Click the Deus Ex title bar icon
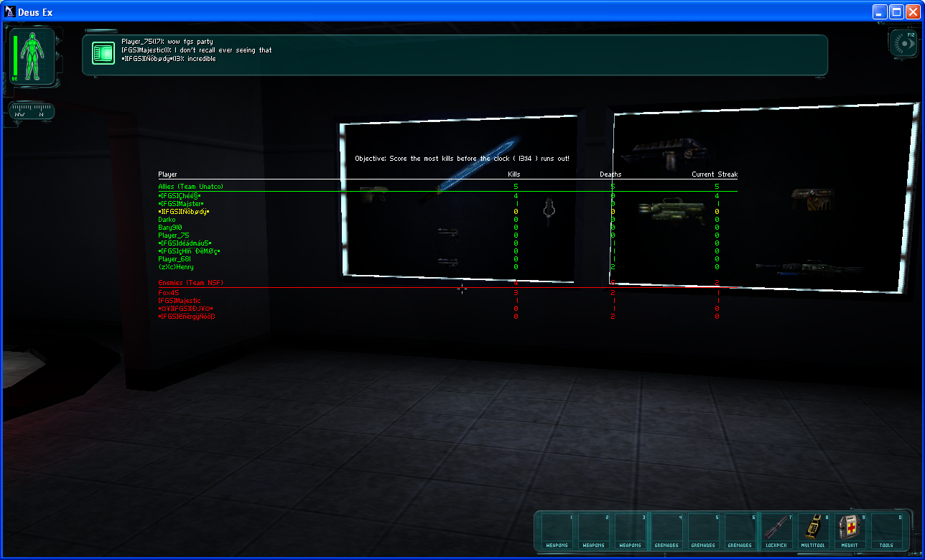Screen dimensions: 925x560 [10, 11]
